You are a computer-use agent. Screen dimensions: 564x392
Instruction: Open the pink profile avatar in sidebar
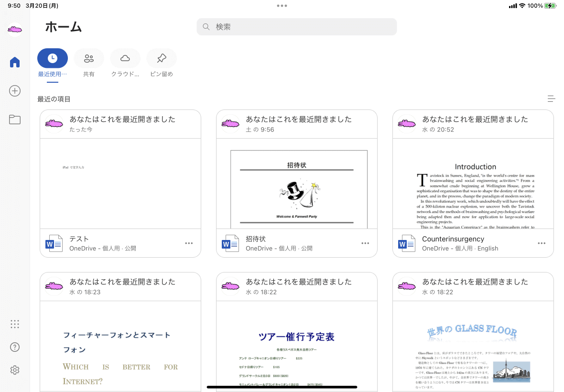pos(15,30)
